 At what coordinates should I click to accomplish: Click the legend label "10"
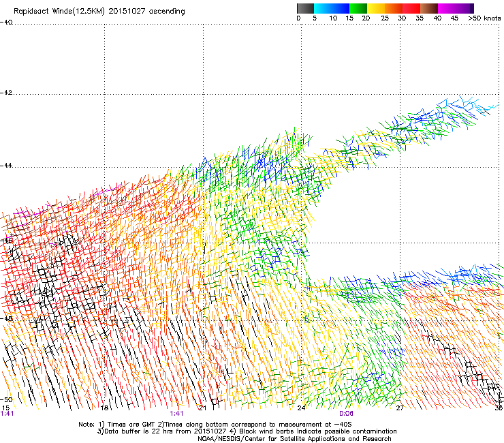[x=333, y=18]
